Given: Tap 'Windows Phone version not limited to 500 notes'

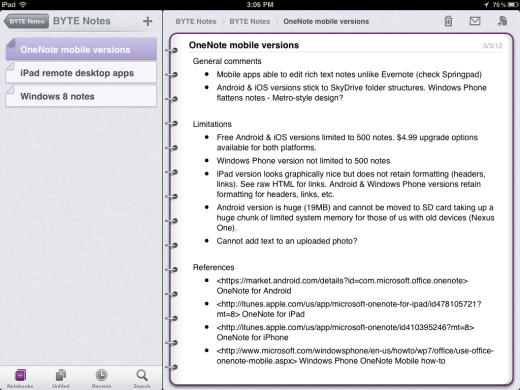Looking at the screenshot, I should (x=303, y=161).
